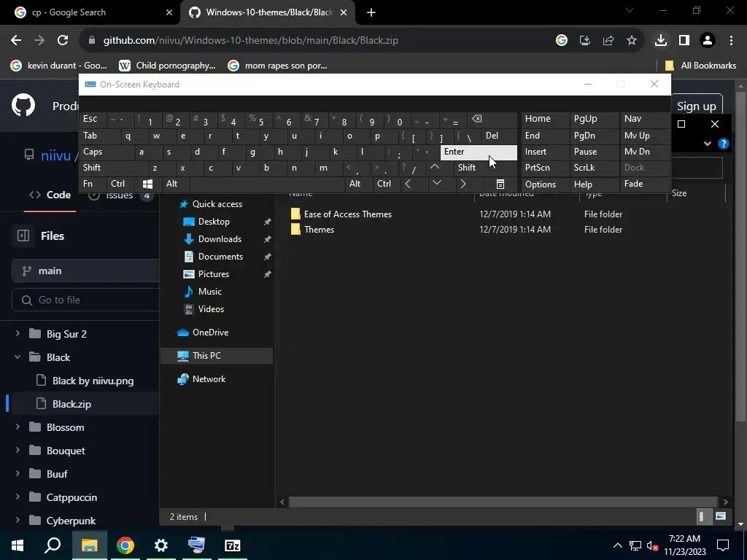Go back in browser history
The image size is (747, 560).
[x=16, y=41]
